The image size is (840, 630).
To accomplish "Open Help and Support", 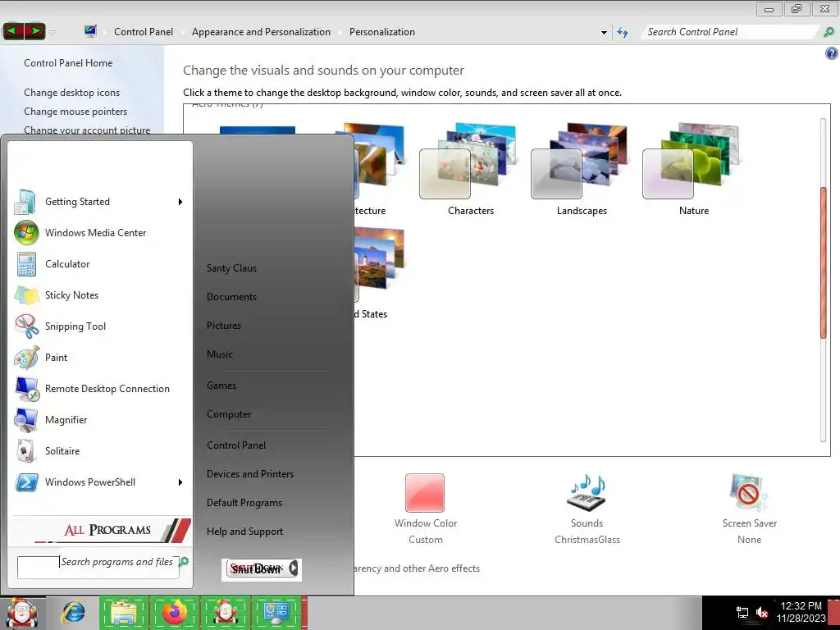I will tap(244, 532).
